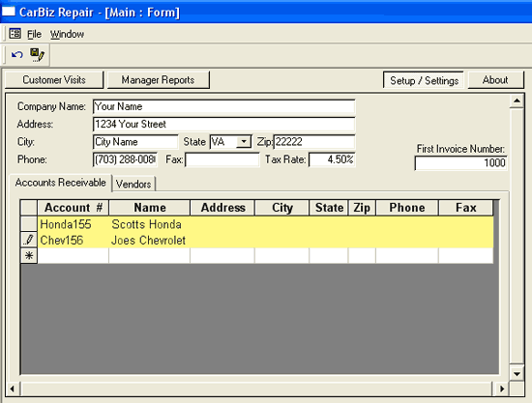
Task: Select the Accounts Receivable tab
Action: [60, 183]
